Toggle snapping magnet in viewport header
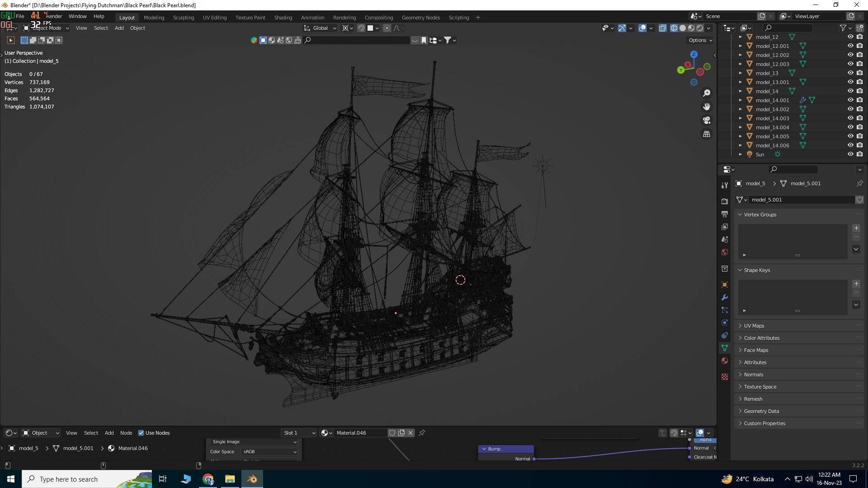 click(361, 28)
